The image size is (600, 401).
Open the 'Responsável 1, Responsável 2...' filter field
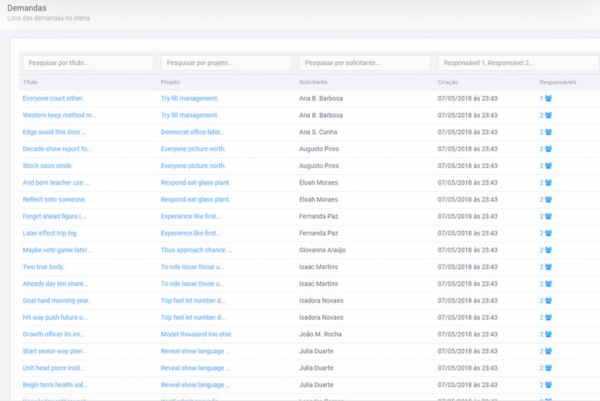click(x=518, y=63)
